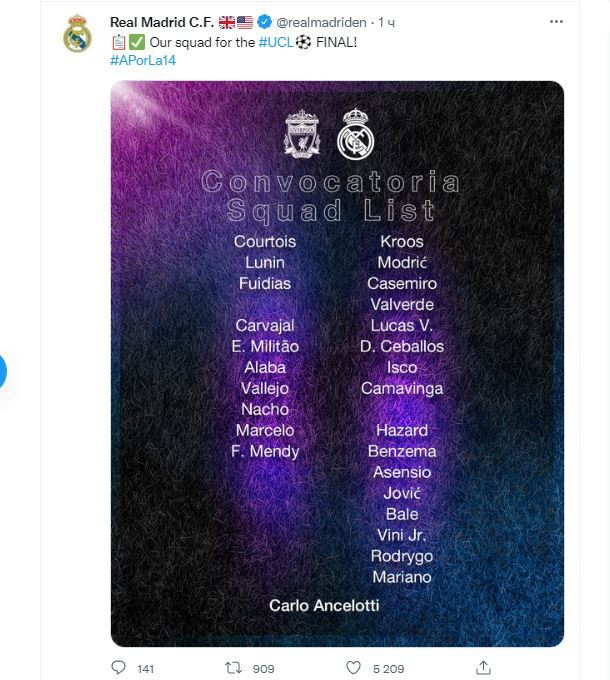Click the Liverpool crest in the image

click(x=302, y=134)
